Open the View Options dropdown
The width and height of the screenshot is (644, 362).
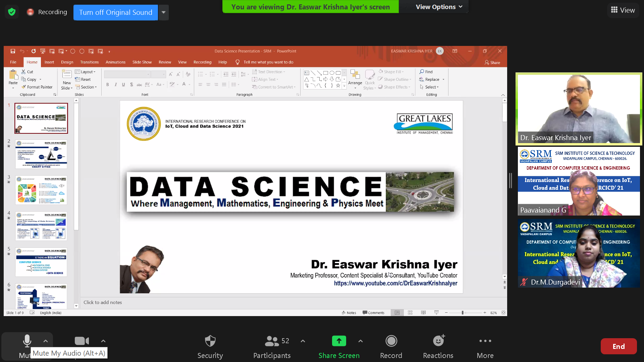coord(439,7)
